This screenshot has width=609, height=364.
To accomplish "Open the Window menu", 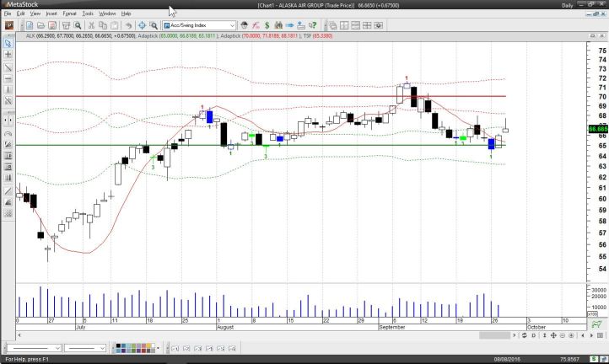I will coord(107,13).
